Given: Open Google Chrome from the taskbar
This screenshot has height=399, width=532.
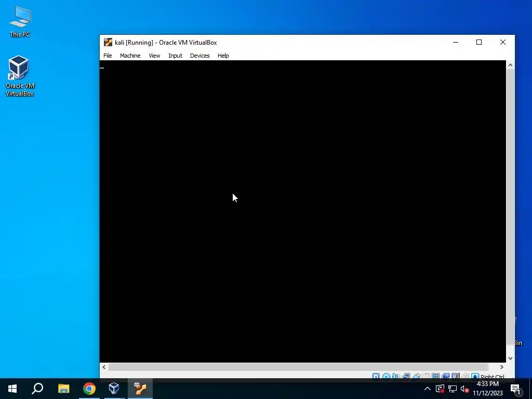Looking at the screenshot, I should pos(89,389).
